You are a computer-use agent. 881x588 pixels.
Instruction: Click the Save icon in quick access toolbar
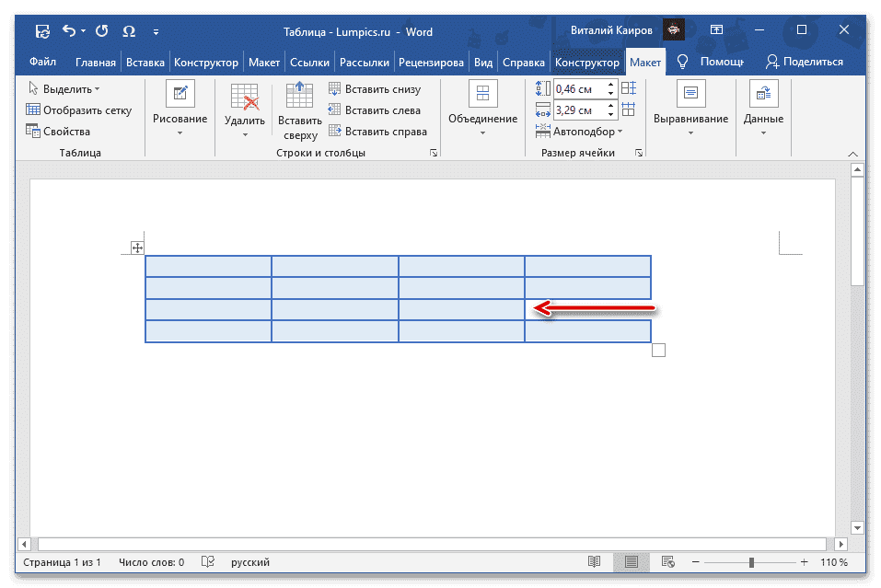click(42, 32)
